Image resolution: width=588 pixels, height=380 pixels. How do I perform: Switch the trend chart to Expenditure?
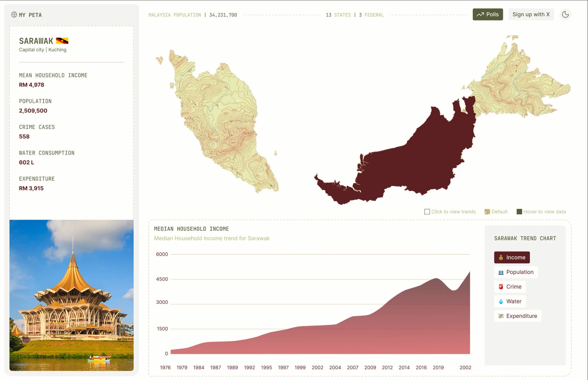click(x=518, y=316)
